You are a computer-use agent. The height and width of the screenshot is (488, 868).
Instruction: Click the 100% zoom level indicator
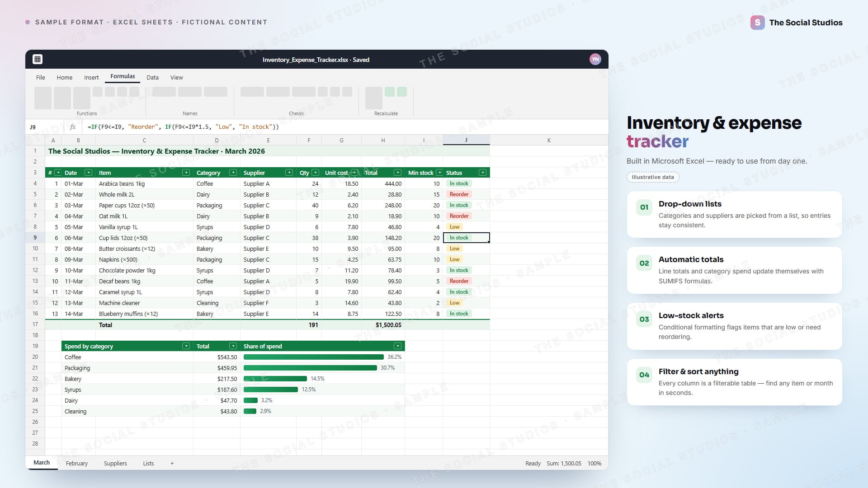(594, 463)
